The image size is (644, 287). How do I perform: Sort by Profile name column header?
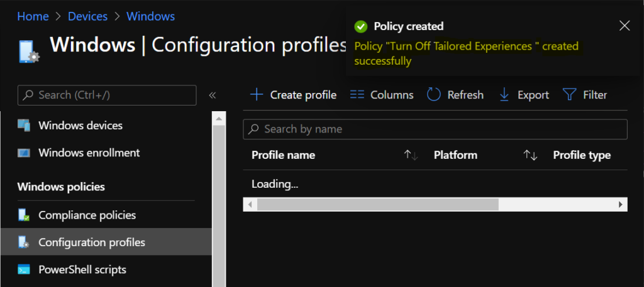point(284,155)
